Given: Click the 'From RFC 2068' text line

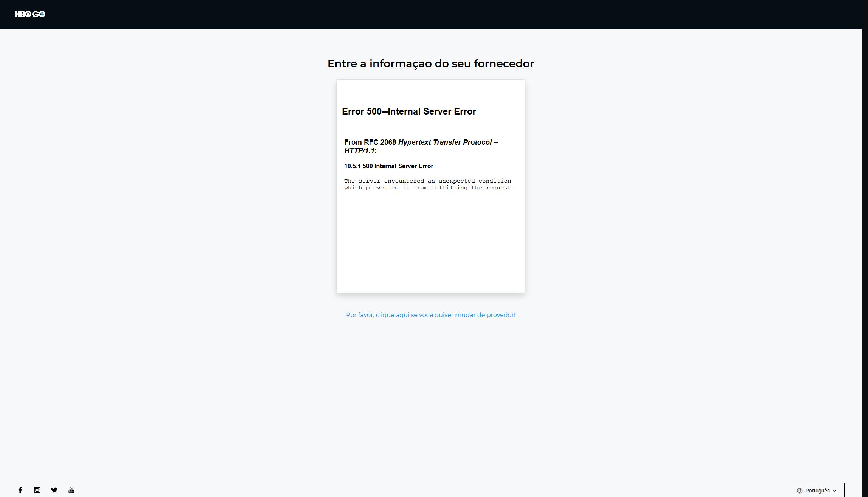Looking at the screenshot, I should 370,142.
